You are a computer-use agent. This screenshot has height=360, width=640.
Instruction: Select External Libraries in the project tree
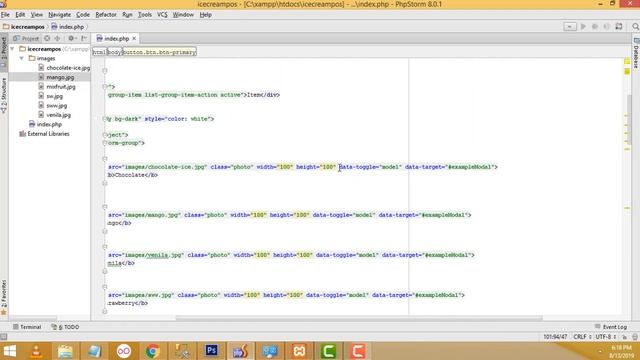click(44, 133)
